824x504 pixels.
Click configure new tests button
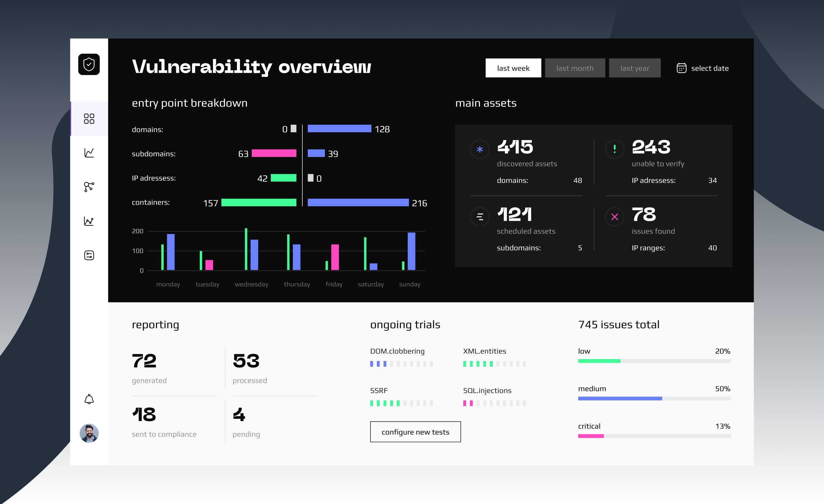pyautogui.click(x=415, y=432)
